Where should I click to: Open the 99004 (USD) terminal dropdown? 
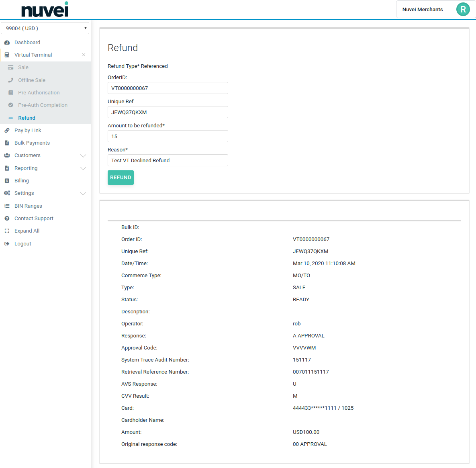point(45,28)
